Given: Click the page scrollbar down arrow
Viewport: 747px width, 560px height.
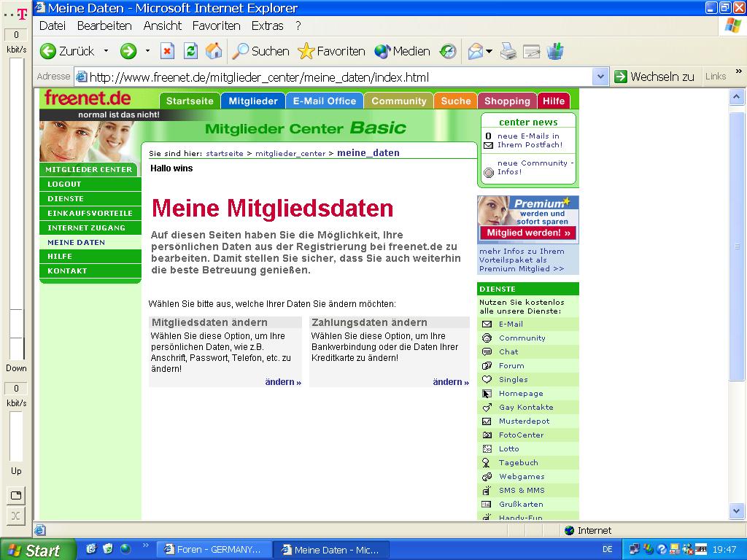Looking at the screenshot, I should [x=736, y=511].
